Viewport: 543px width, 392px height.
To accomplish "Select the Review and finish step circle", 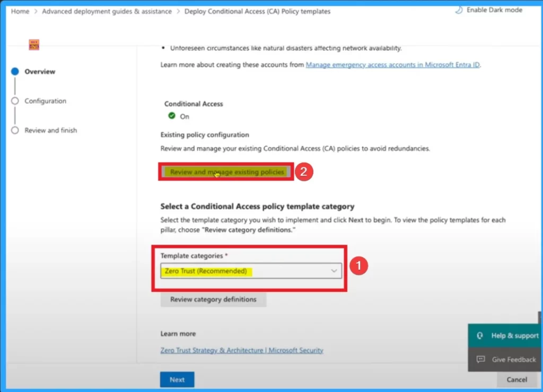I will click(15, 130).
